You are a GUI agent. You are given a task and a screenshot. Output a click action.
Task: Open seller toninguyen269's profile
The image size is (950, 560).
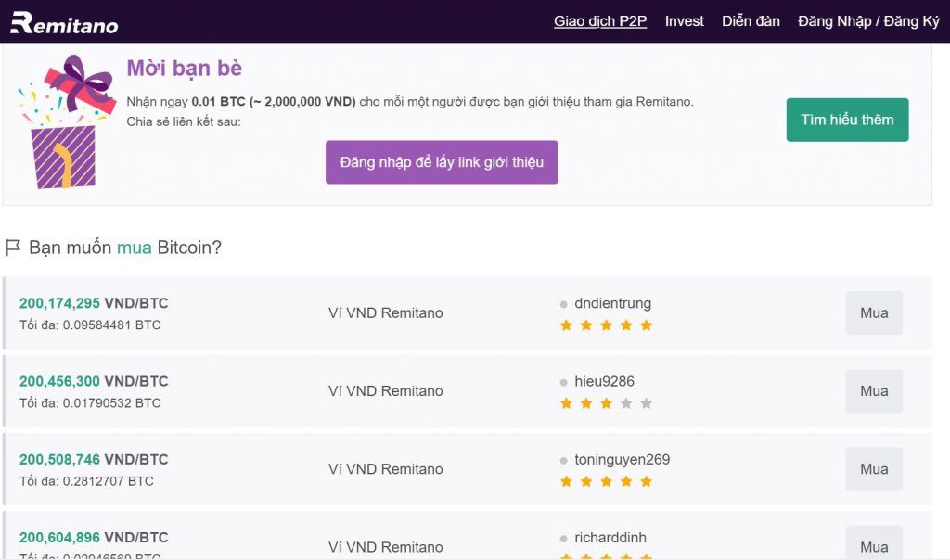[623, 460]
